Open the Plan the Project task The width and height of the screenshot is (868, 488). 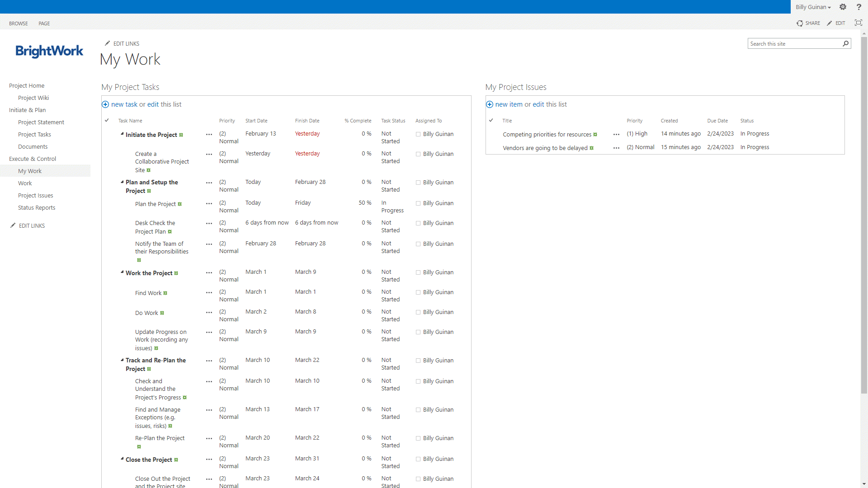point(155,204)
